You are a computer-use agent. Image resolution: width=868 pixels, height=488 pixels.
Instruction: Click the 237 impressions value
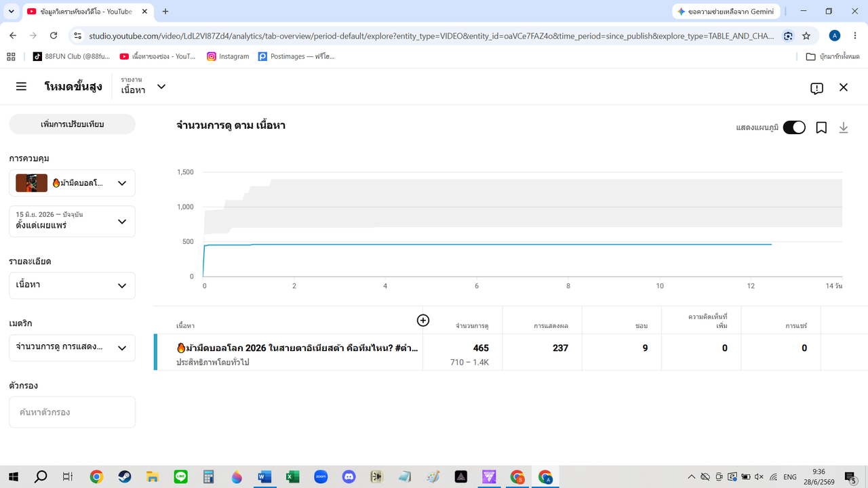(x=560, y=348)
